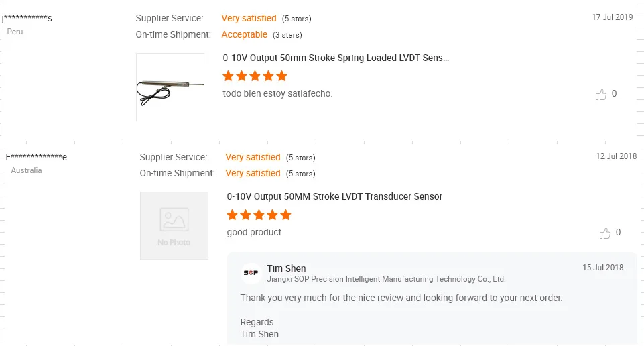This screenshot has width=644, height=346.
Task: Open the LVDT sensor product photo thumbnail
Action: (170, 87)
